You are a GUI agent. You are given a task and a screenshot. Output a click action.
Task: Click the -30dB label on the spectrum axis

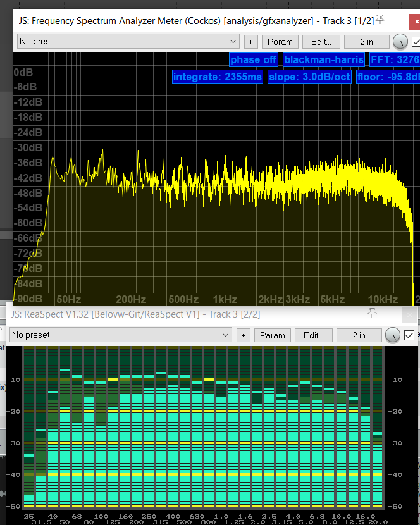click(x=28, y=147)
